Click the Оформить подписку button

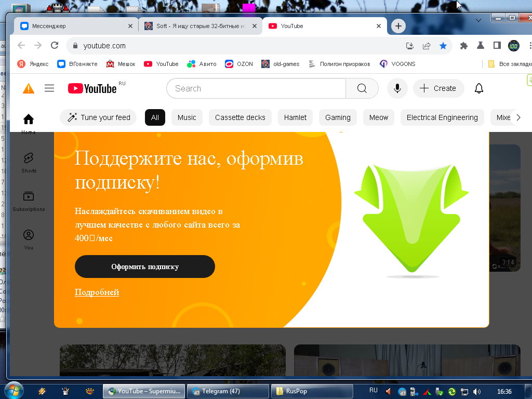145,267
